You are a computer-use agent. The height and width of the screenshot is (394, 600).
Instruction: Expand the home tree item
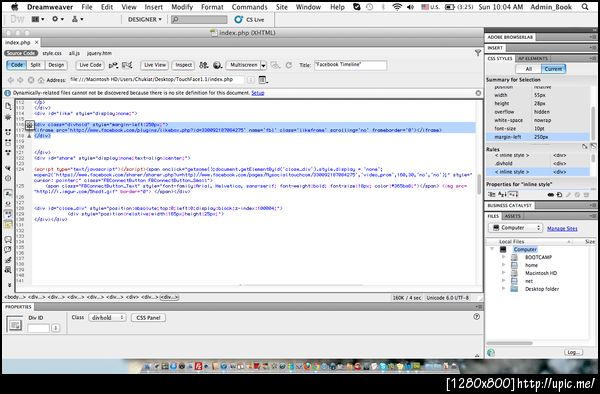click(503, 265)
